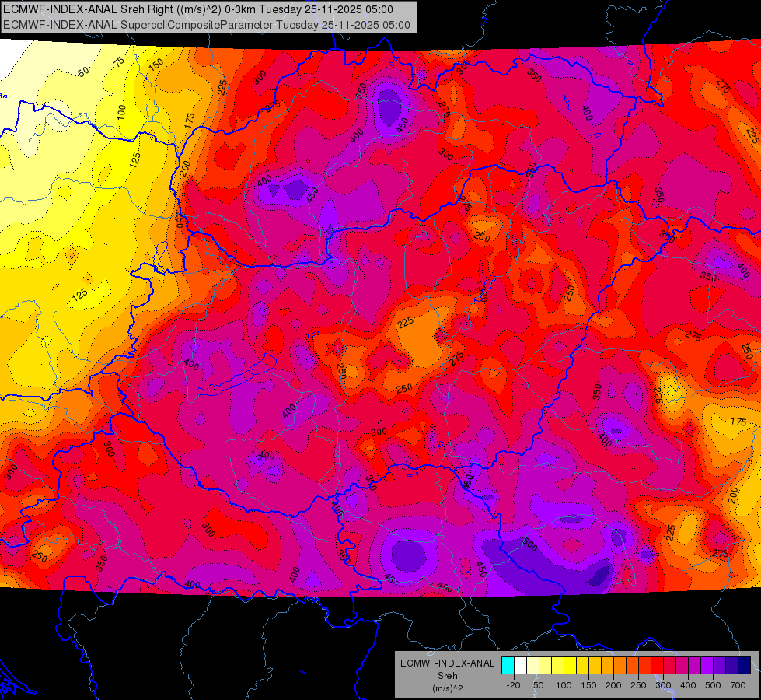Click the '(m/s)^2' unit label in legend

click(447, 688)
